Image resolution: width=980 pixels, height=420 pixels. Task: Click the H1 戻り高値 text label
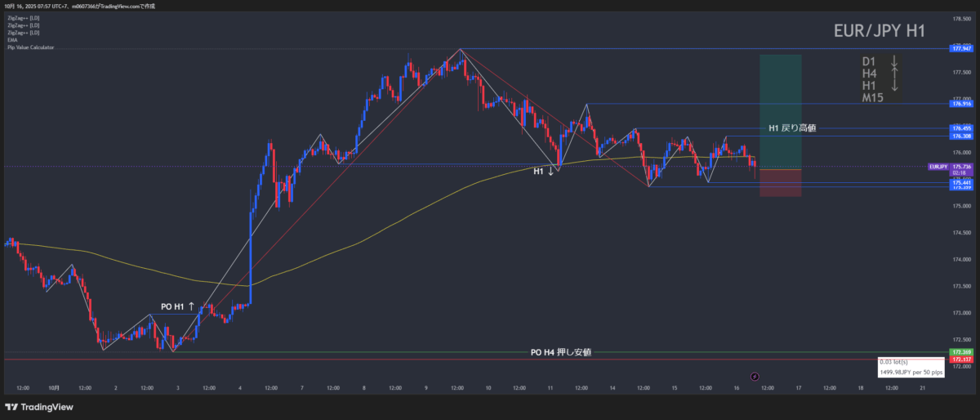point(792,128)
